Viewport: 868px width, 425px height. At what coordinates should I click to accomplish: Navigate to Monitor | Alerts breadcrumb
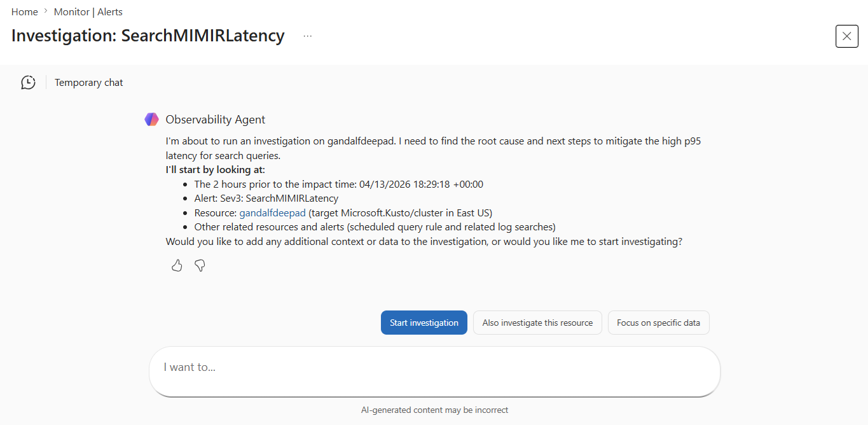coord(88,11)
